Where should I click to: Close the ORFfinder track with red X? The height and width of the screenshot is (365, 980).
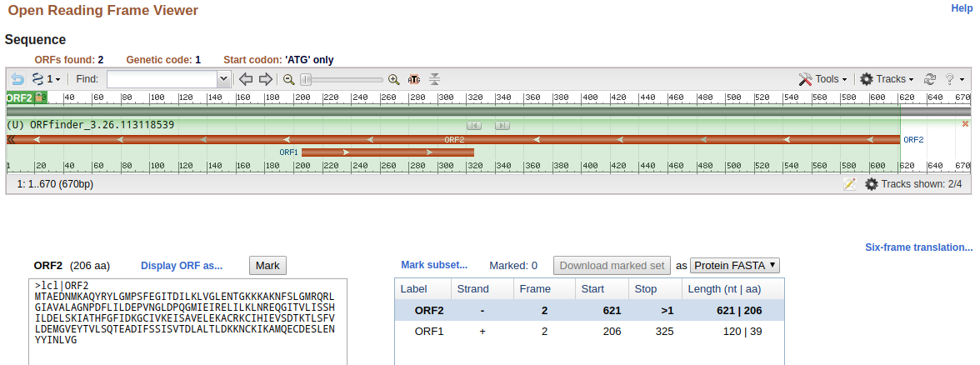(965, 124)
